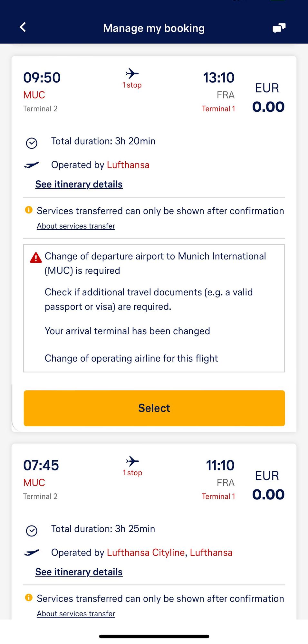Tap the departure airport change warning text

point(155,263)
